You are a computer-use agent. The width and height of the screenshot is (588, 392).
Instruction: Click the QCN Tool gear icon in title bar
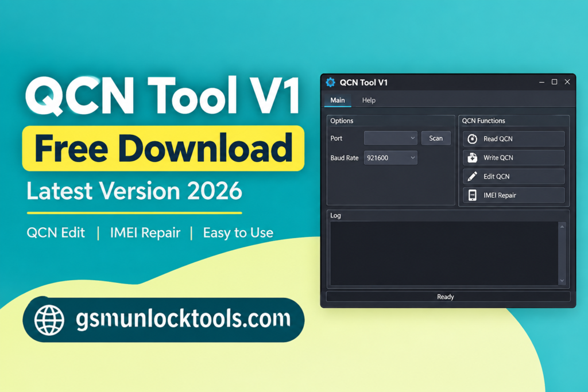coord(330,83)
